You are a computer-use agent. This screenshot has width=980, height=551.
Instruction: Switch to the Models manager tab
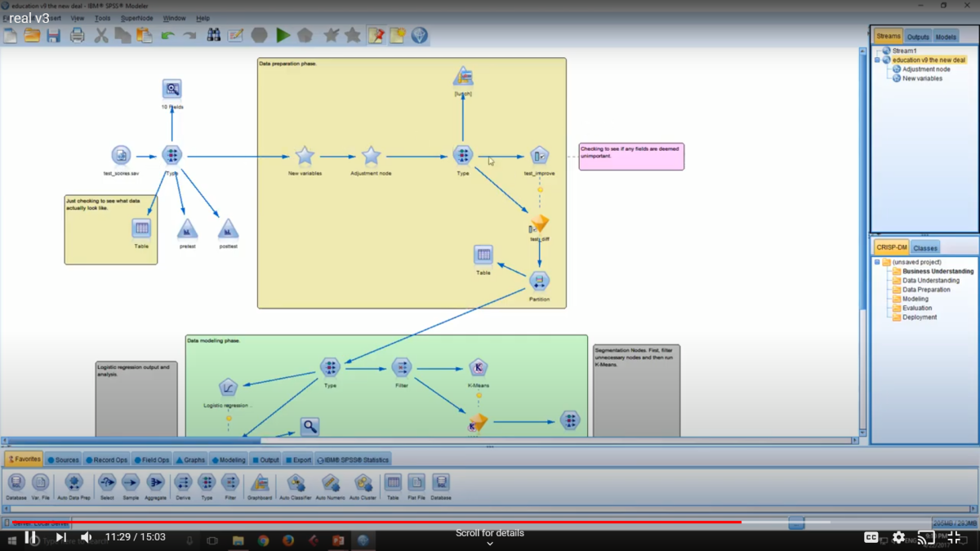point(946,37)
